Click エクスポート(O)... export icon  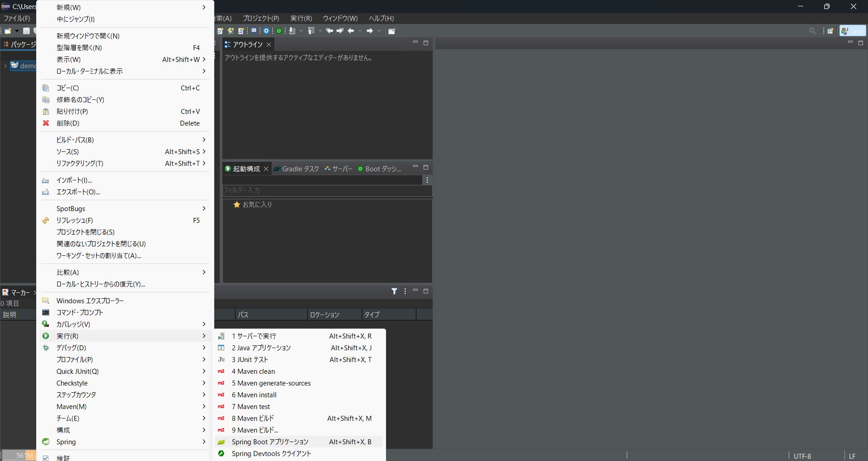pos(46,192)
